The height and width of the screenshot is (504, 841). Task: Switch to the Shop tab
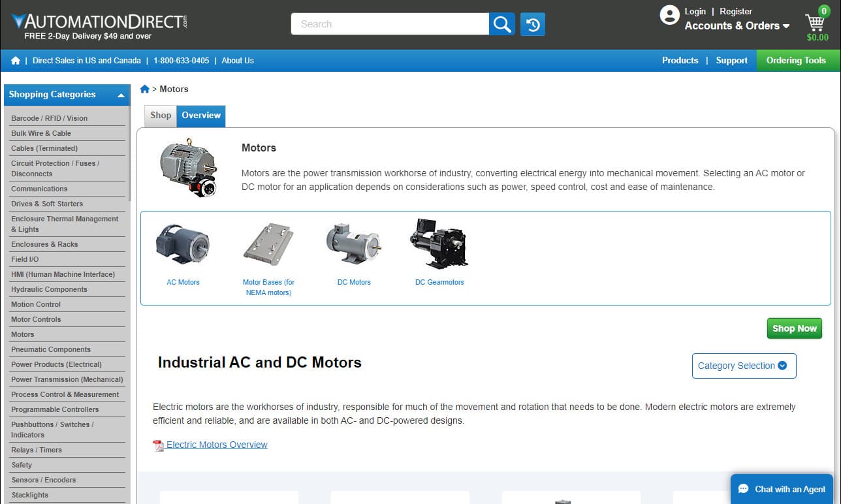click(x=159, y=116)
